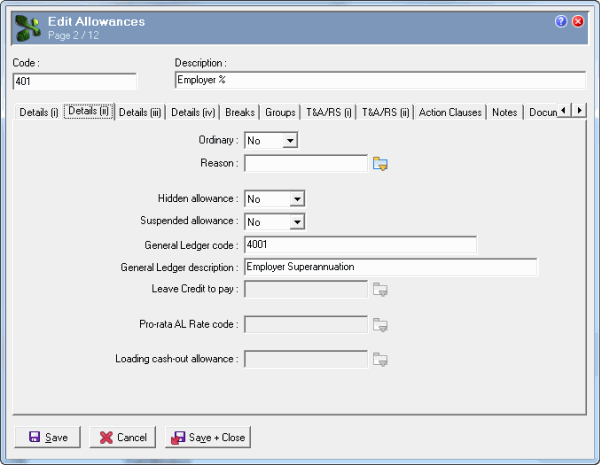Click the Pro-rata AL Rate code field

click(x=306, y=325)
